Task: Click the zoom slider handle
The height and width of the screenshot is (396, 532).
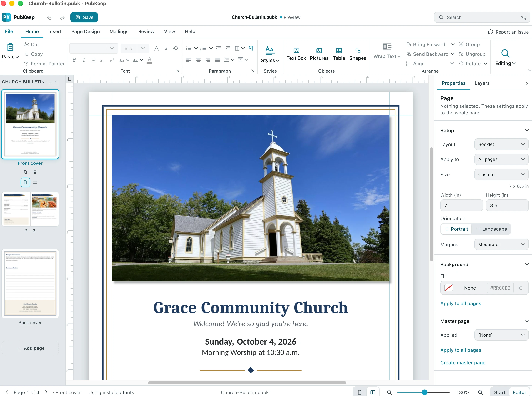Action: click(424, 392)
